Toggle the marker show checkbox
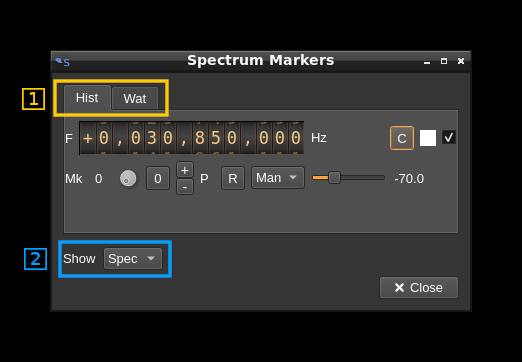 coord(449,137)
